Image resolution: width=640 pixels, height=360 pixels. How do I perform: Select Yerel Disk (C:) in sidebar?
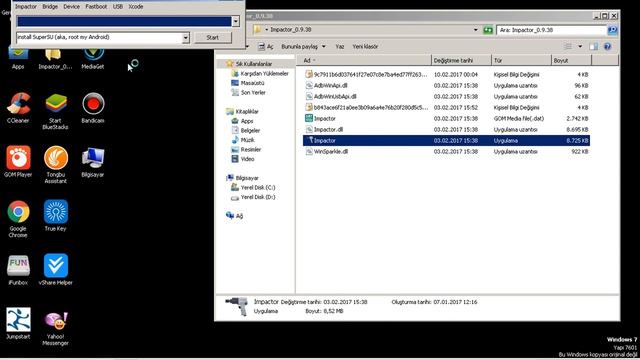258,187
